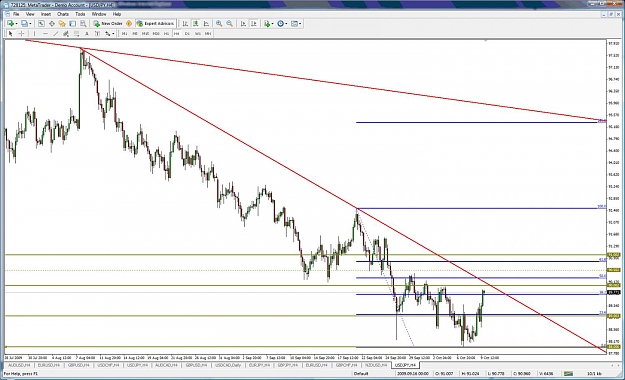Zoom in on the chart

pyautogui.click(x=219, y=24)
